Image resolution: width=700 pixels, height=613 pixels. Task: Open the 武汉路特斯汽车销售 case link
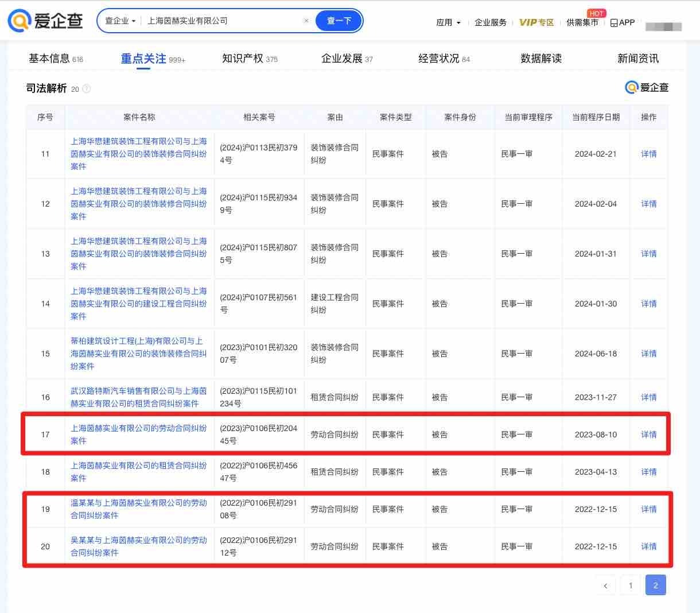click(139, 397)
